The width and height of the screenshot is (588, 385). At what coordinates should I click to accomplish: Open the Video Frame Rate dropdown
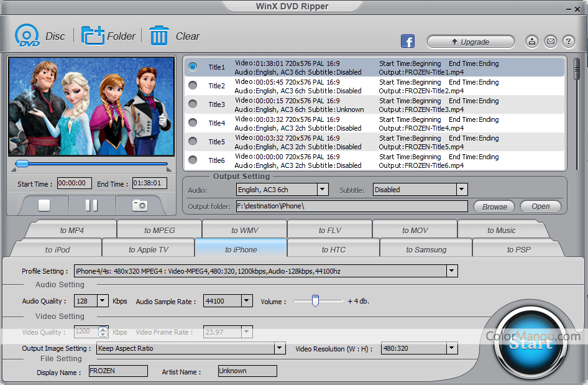click(x=246, y=332)
